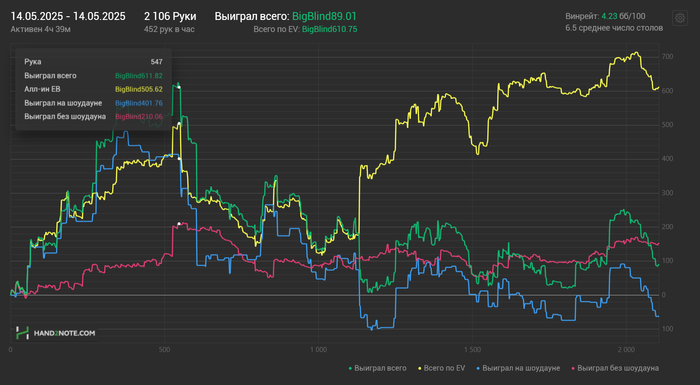The height and width of the screenshot is (385, 700).
Task: Click '6.5 среднее число столов' text
Action: tap(614, 28)
